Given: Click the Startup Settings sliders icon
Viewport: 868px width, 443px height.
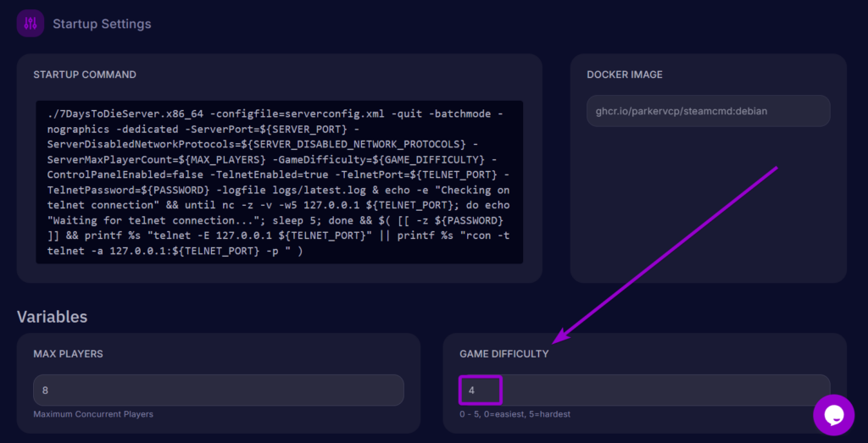Looking at the screenshot, I should tap(31, 23).
